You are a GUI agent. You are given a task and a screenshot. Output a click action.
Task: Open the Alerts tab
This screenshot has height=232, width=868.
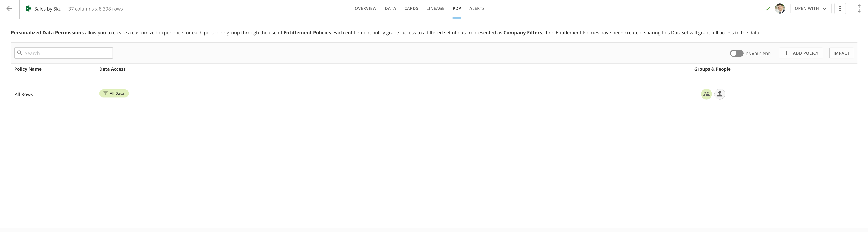[x=477, y=8]
